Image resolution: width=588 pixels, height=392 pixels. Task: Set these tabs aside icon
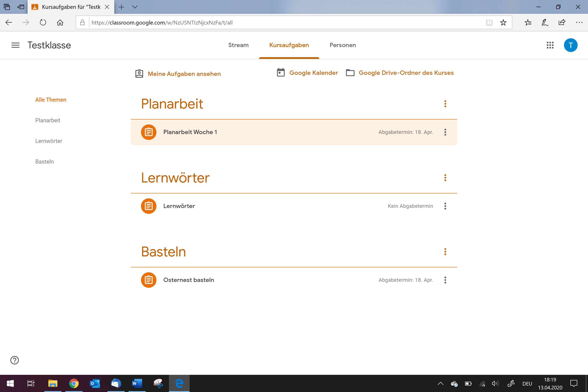click(x=21, y=7)
